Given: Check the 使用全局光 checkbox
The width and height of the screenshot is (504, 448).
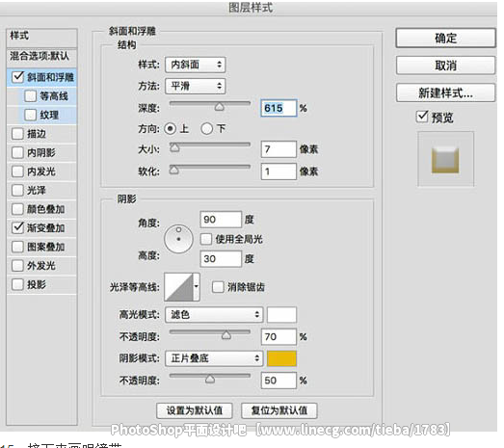Looking at the screenshot, I should point(206,239).
